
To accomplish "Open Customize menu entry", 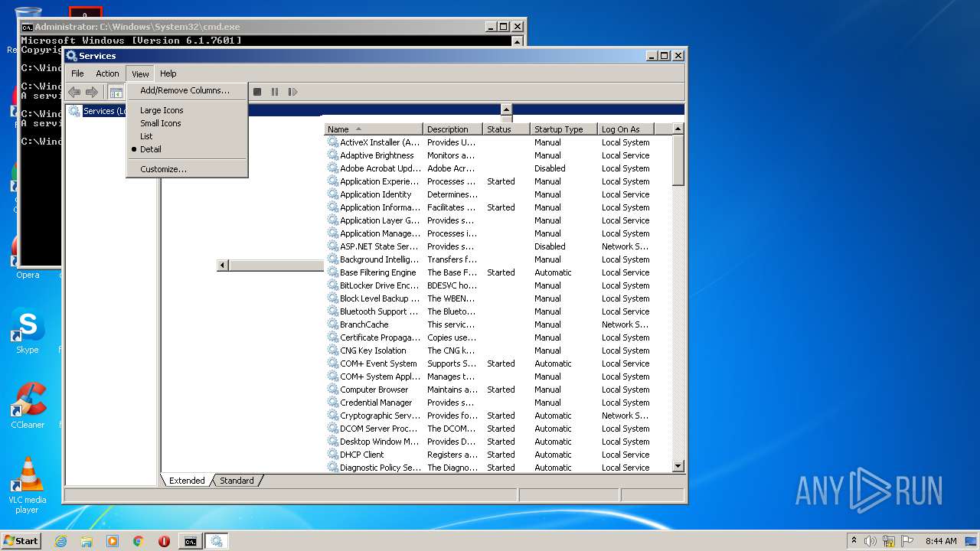I will pyautogui.click(x=187, y=169).
